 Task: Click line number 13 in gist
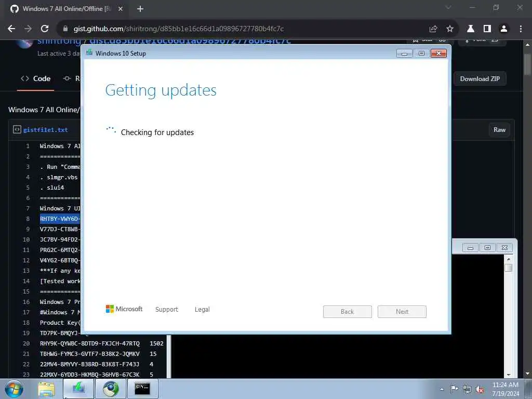click(x=26, y=271)
